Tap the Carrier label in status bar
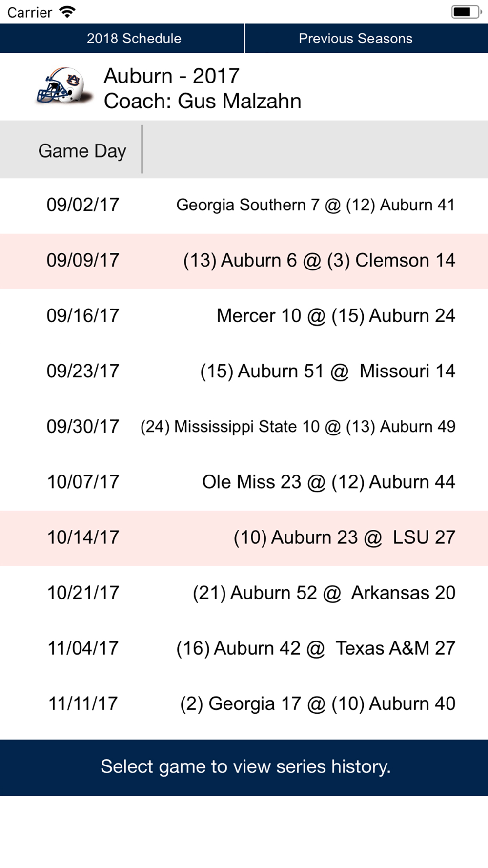Viewport: 488px width, 868px height. click(x=30, y=12)
